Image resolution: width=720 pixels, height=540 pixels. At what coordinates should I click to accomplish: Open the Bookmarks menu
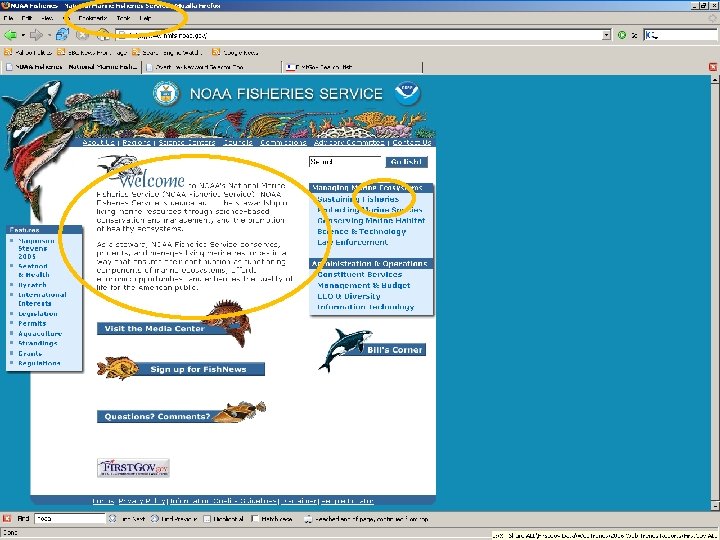coord(92,18)
